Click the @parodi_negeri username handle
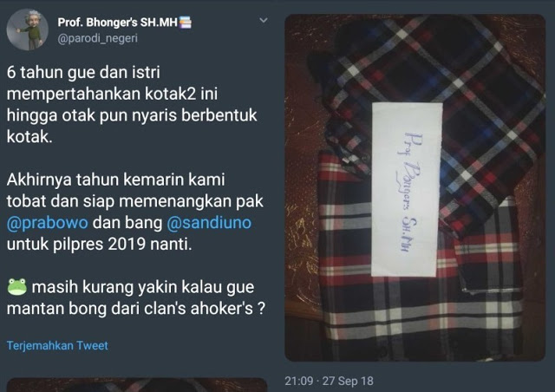This screenshot has width=555, height=392. 97,38
